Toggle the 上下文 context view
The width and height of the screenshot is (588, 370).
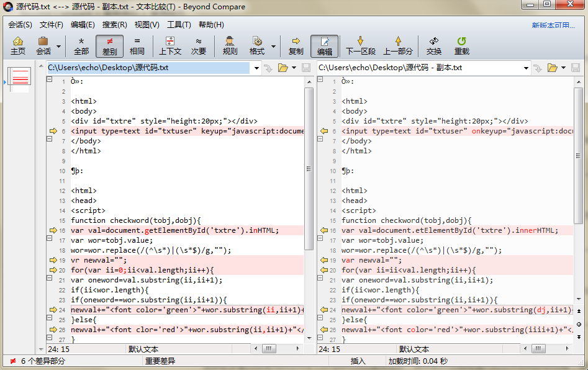(171, 45)
